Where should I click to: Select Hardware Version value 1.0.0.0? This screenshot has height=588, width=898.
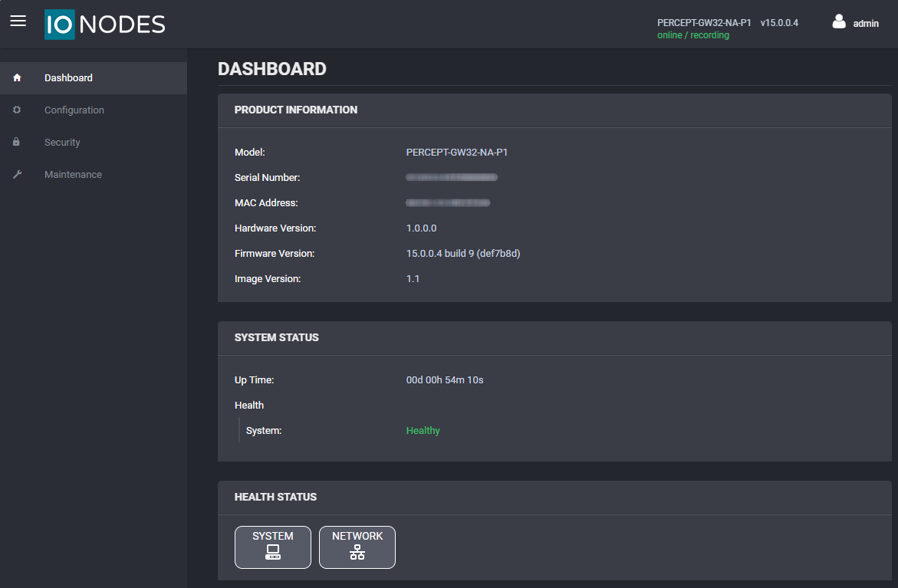422,228
